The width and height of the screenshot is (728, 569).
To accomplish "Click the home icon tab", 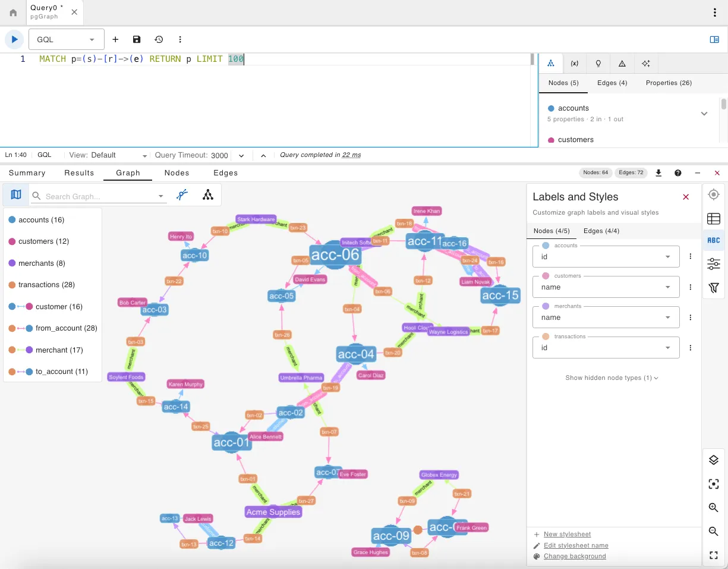I will pos(13,12).
